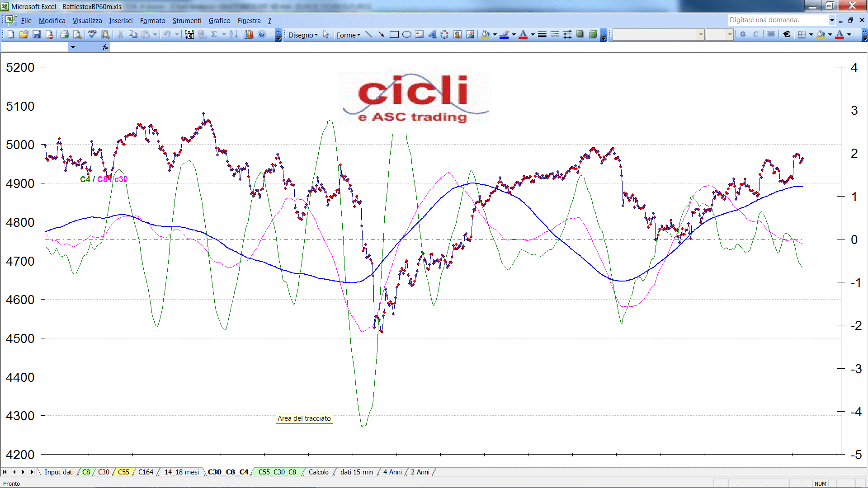Select the Oval drawing tool
868x488 pixels.
(x=407, y=35)
